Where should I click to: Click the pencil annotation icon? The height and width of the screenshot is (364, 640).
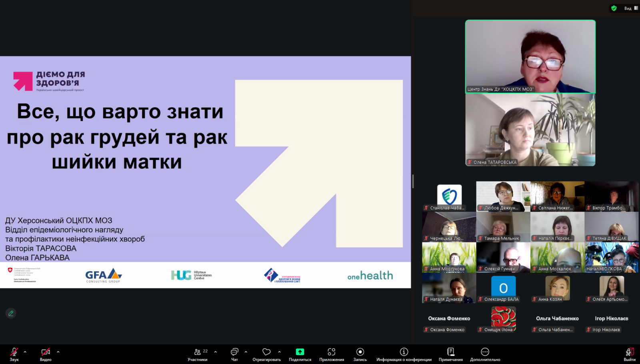coord(11,313)
